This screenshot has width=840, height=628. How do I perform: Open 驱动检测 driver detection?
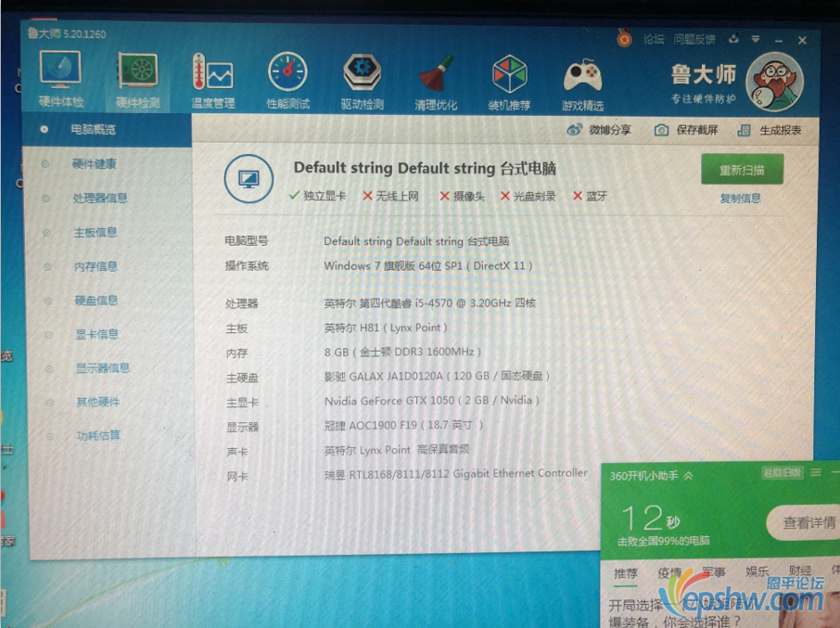pyautogui.click(x=363, y=82)
